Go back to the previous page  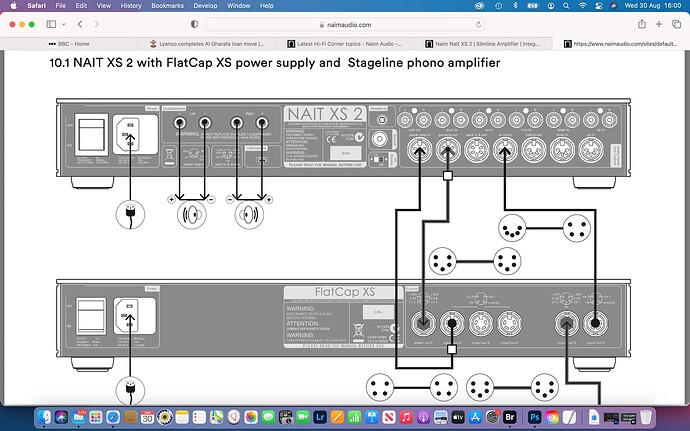coord(80,24)
